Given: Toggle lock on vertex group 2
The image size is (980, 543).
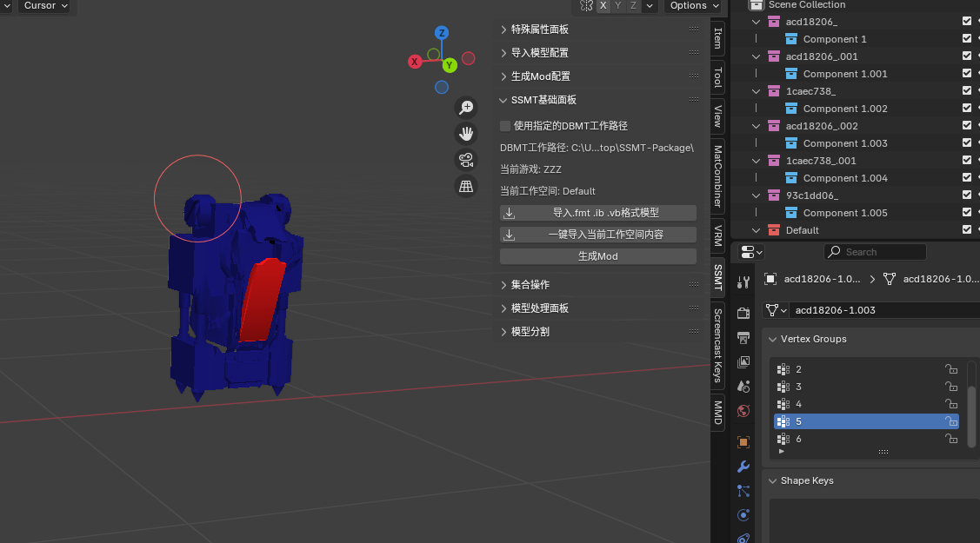Looking at the screenshot, I should tap(951, 369).
